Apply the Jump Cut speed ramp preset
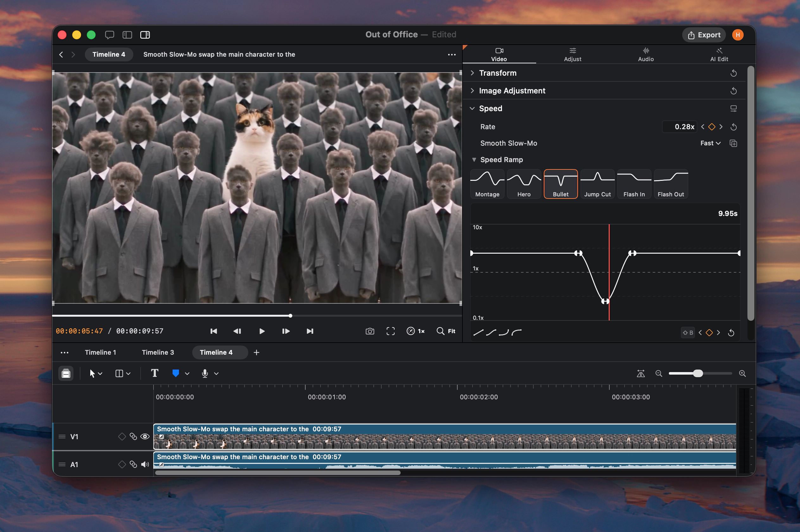 [x=597, y=184]
